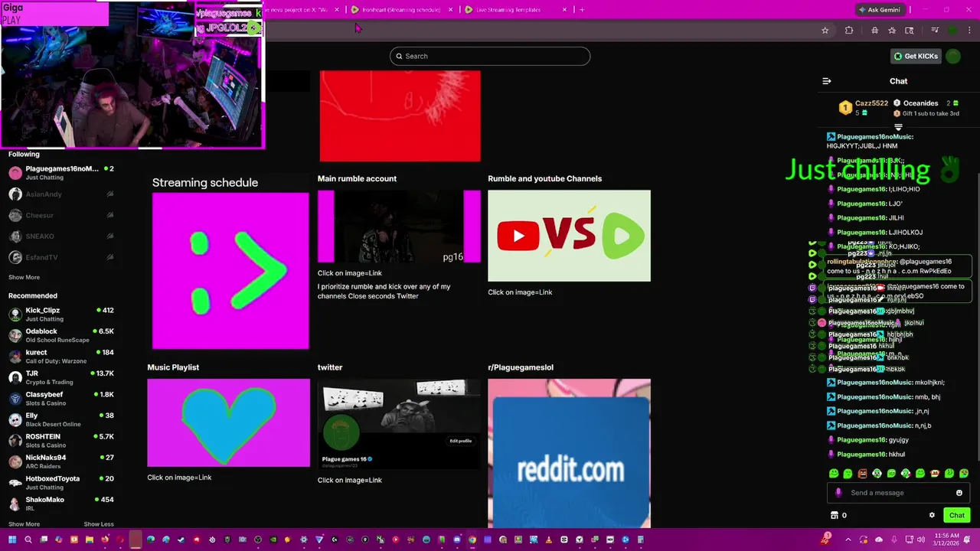The height and width of the screenshot is (551, 980).
Task: Open the EsfandTV followed channel
Action: point(61,257)
